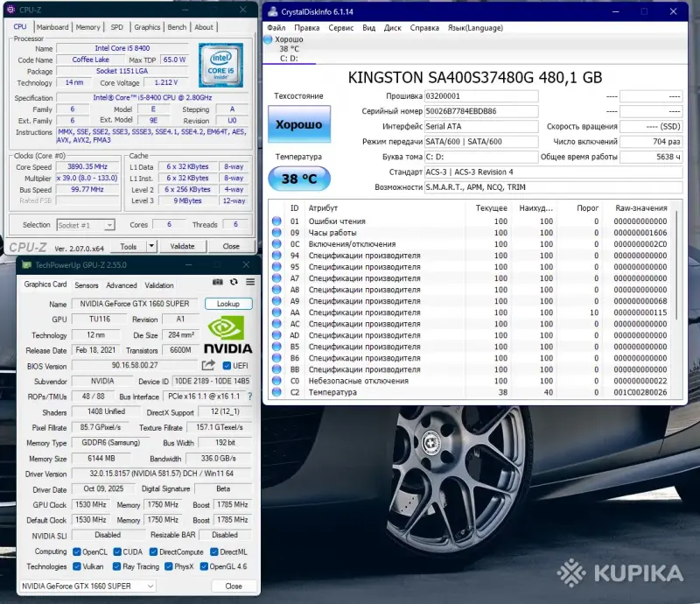700x604 pixels.
Task: Click the Intel Core i5 logo in CPU-Z
Action: pos(221,65)
